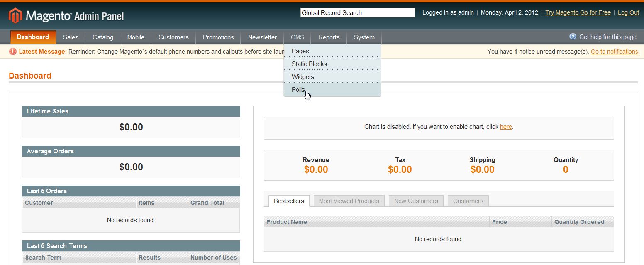Click Customer column in Last 5 Orders

coord(79,203)
